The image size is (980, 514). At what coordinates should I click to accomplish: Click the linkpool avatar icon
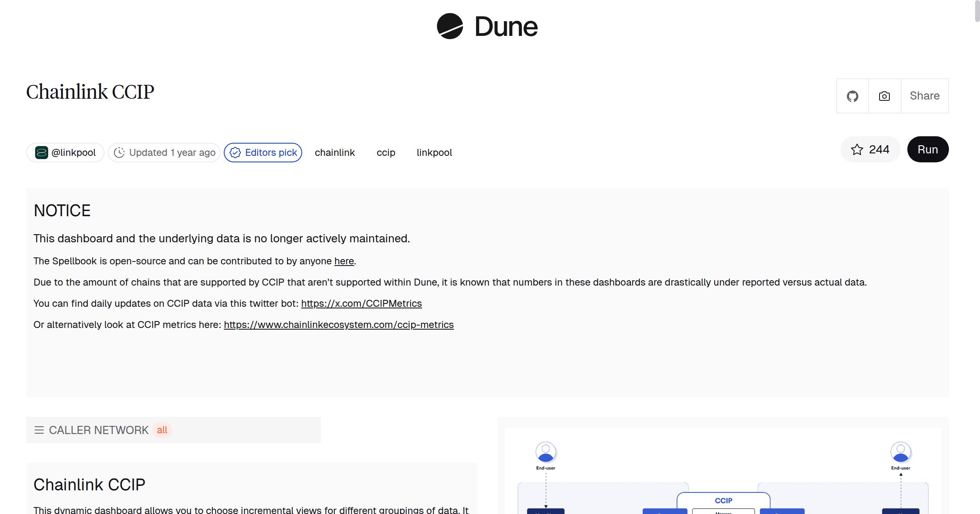pyautogui.click(x=42, y=153)
